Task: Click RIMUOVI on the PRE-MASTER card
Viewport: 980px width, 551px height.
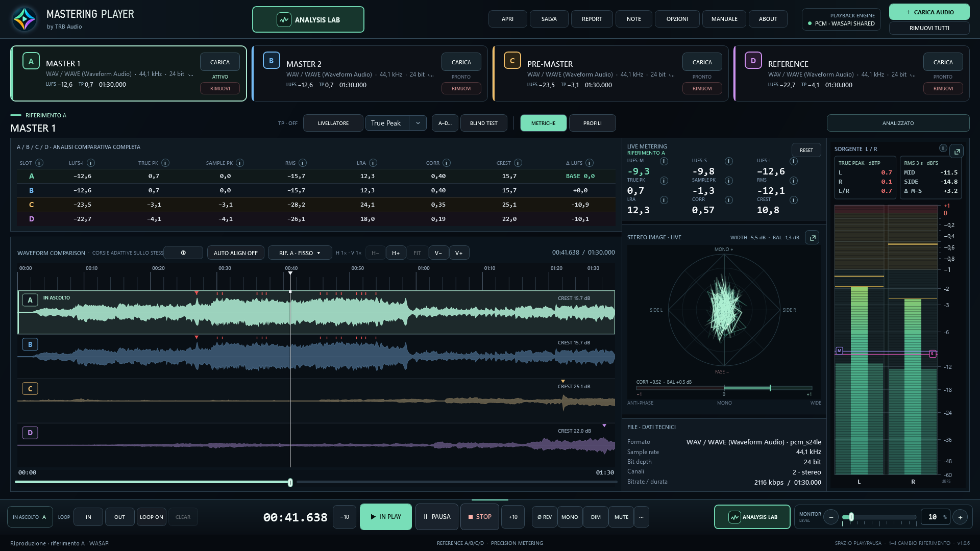Action: (702, 88)
